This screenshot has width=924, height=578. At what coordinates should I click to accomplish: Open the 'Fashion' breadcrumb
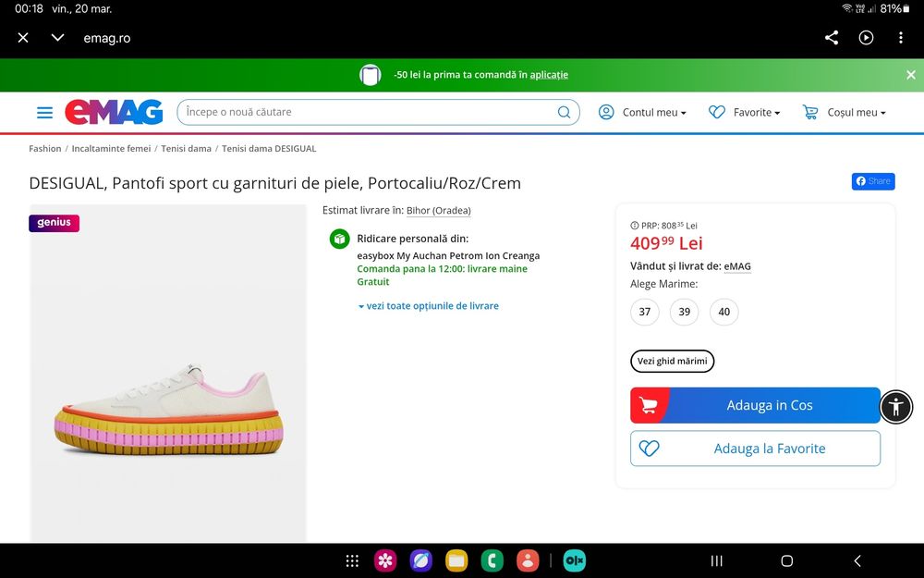44,149
